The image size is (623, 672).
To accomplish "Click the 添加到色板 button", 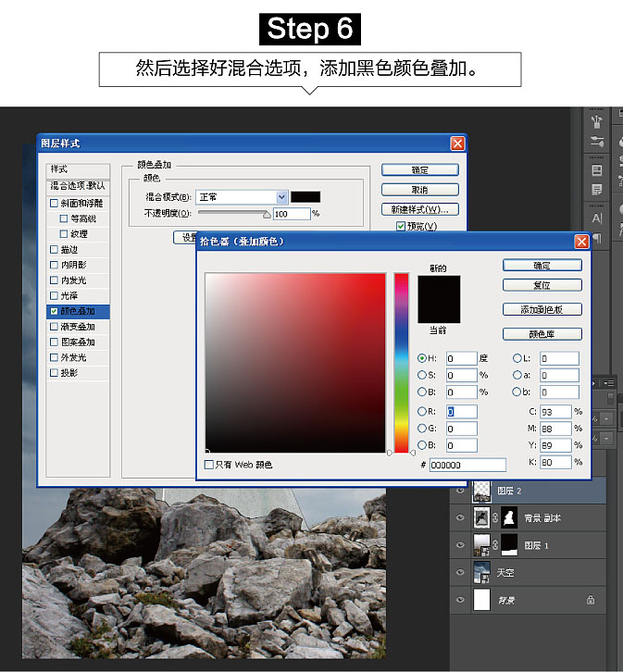I will click(x=542, y=309).
